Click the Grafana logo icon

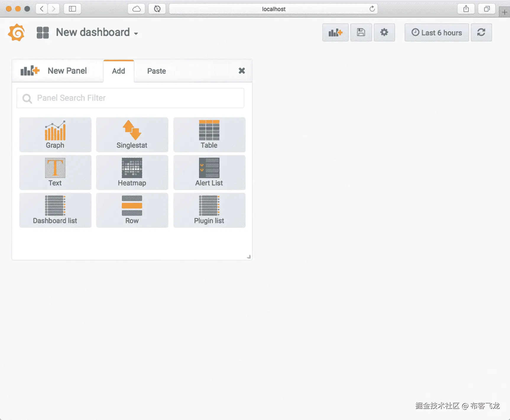tap(17, 33)
